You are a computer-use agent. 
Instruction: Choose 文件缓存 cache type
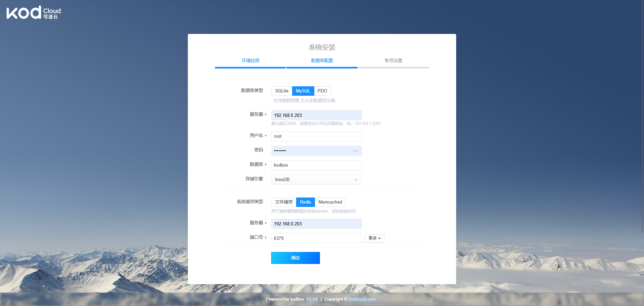point(284,202)
